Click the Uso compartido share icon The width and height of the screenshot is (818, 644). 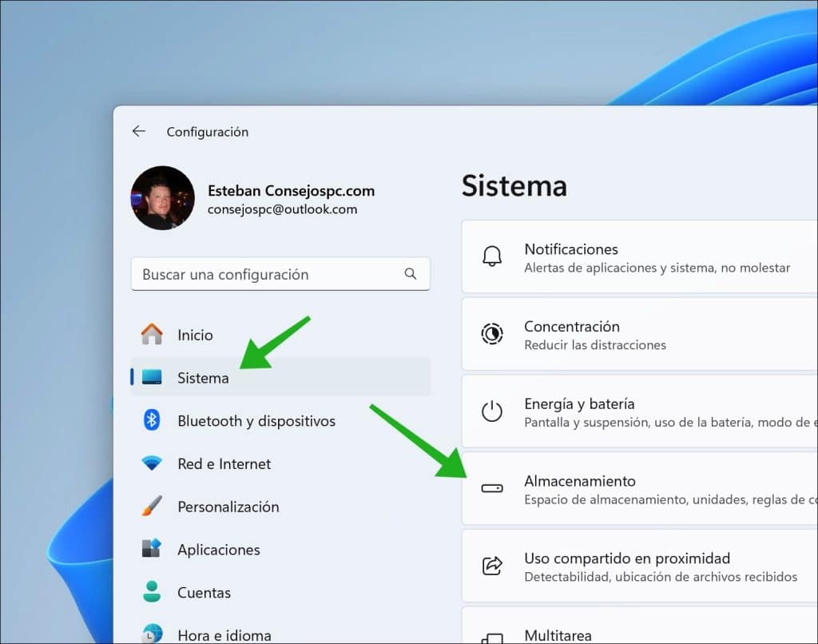click(x=492, y=566)
